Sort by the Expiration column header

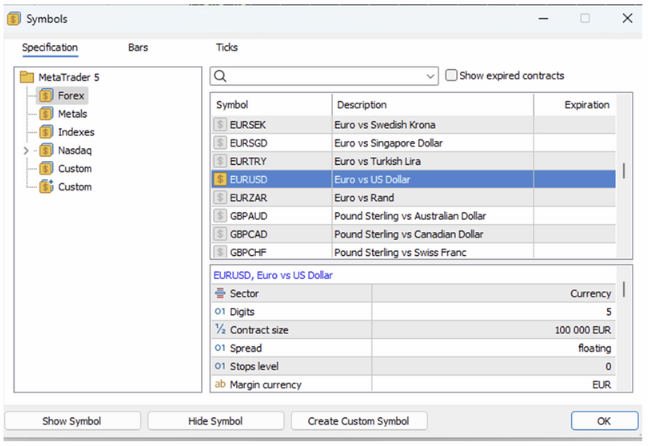[x=586, y=105]
